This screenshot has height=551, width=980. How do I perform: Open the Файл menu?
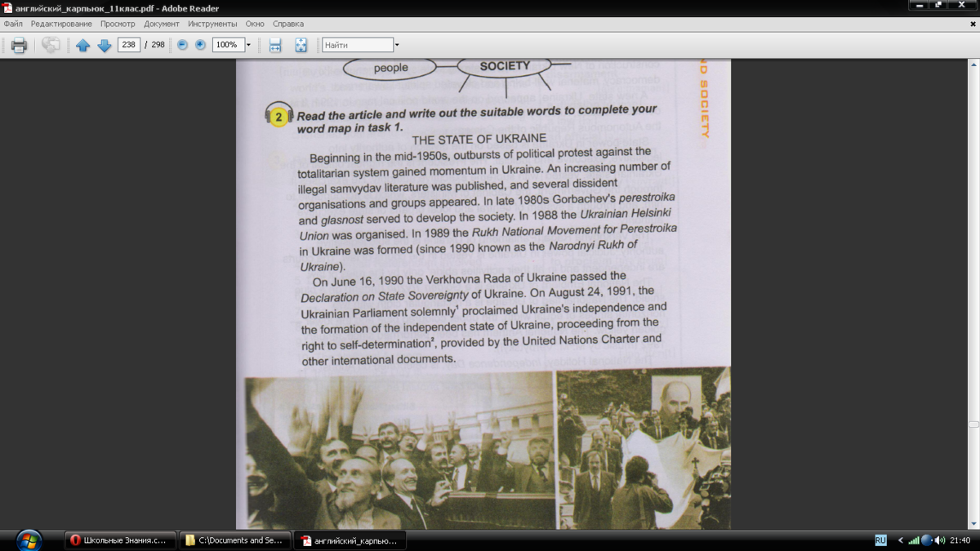13,24
